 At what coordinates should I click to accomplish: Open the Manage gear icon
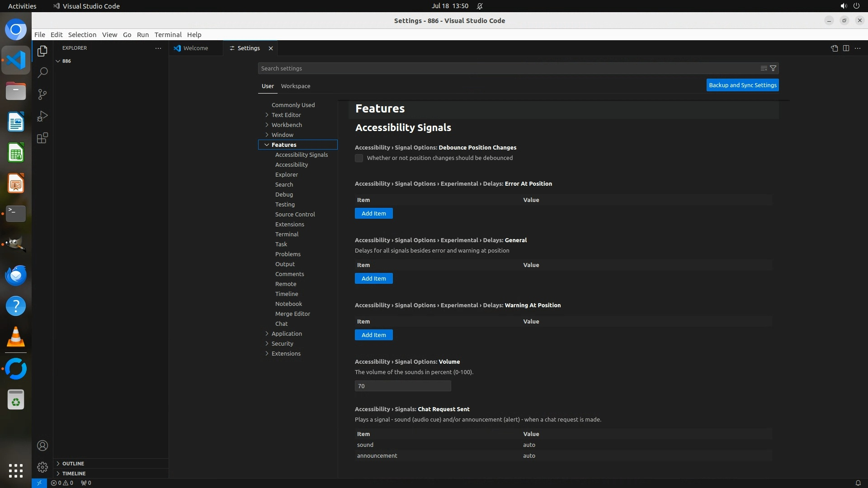tap(42, 467)
